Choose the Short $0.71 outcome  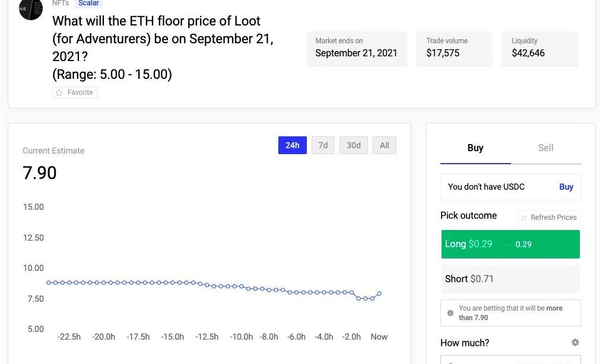(510, 279)
